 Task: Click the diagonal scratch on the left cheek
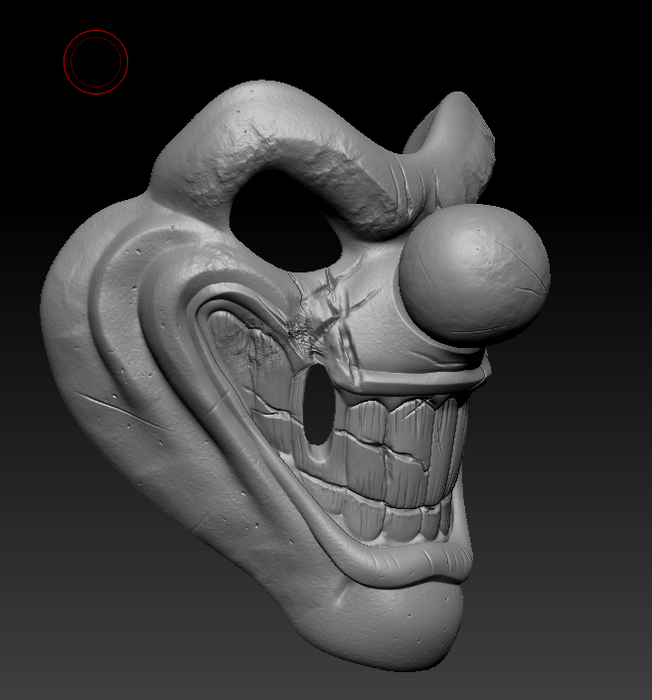pyautogui.click(x=105, y=409)
